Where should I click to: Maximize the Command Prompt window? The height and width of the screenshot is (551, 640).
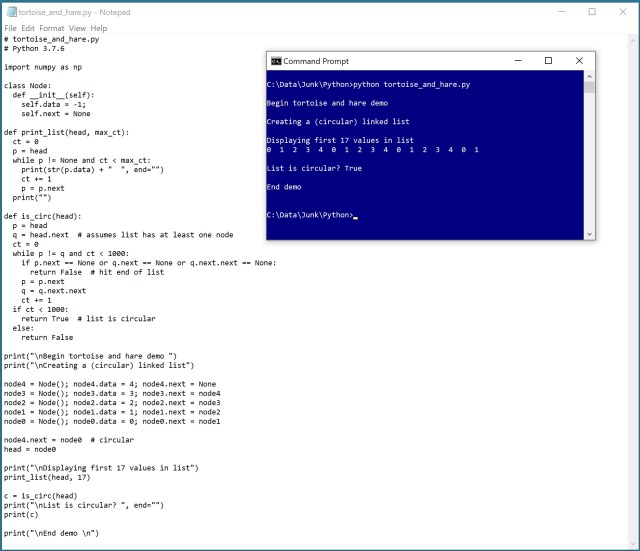548,61
